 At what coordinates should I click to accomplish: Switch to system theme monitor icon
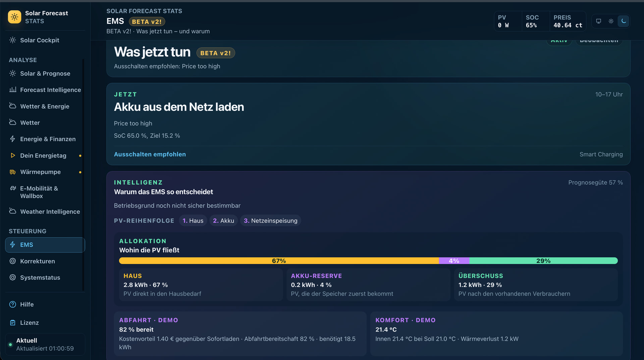pos(598,21)
